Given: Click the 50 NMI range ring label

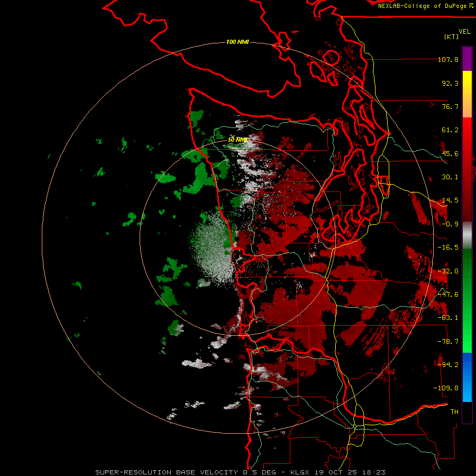Looking at the screenshot, I should tap(237, 140).
